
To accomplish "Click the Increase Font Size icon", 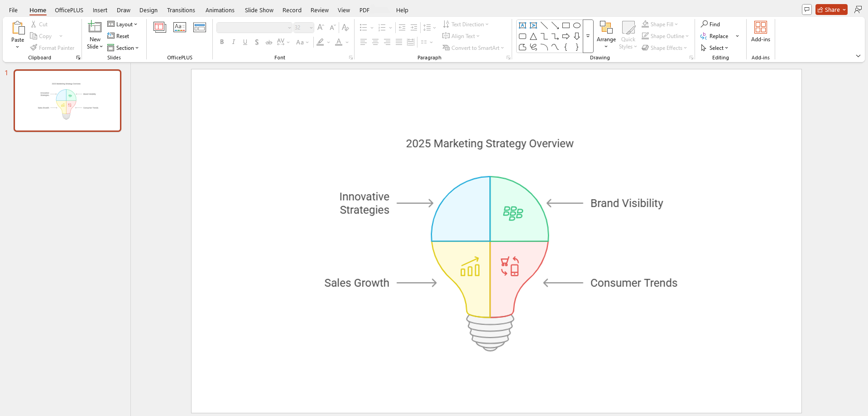I will pos(320,27).
